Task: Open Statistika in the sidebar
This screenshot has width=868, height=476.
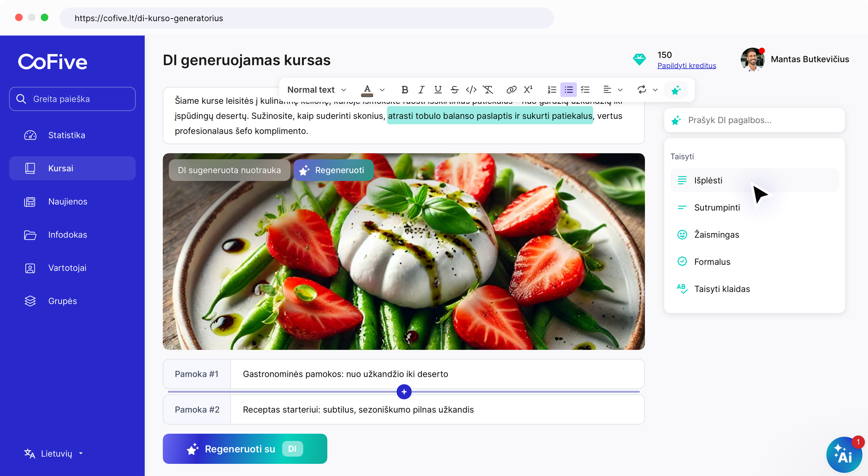Action: (66, 135)
